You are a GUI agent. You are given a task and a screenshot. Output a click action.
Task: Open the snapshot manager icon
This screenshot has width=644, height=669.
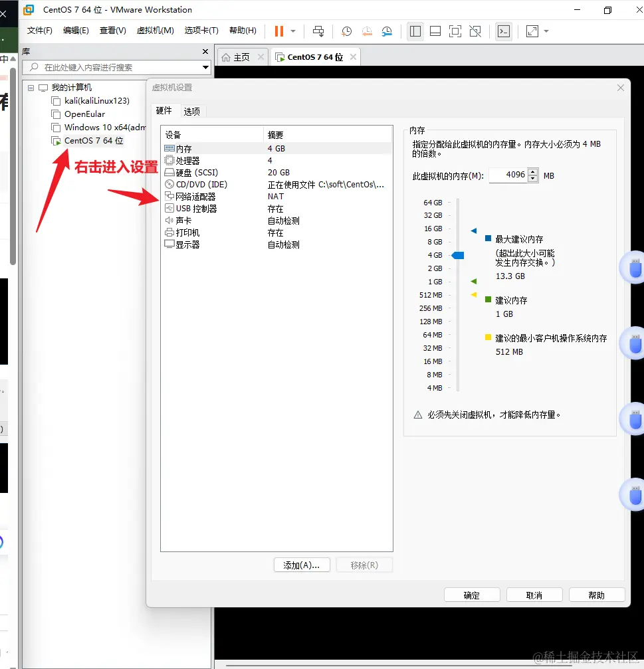(387, 31)
